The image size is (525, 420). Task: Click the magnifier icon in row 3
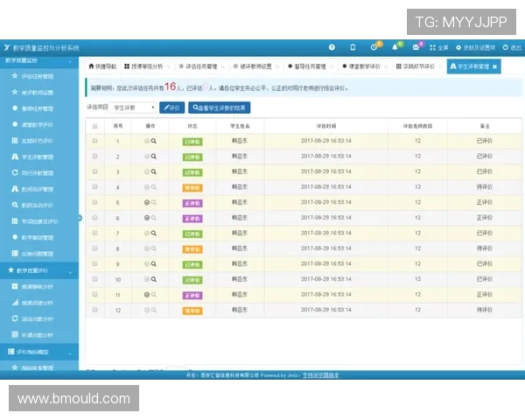tap(154, 171)
